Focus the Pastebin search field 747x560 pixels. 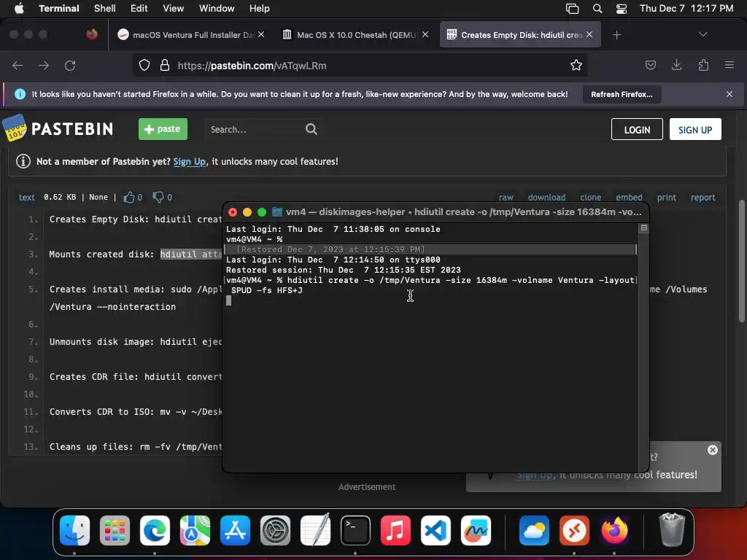point(255,129)
